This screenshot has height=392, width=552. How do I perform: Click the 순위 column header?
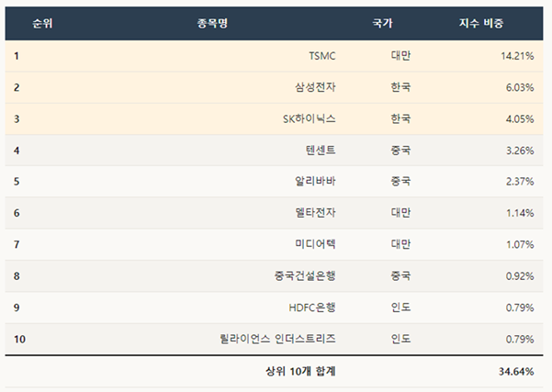[42, 24]
